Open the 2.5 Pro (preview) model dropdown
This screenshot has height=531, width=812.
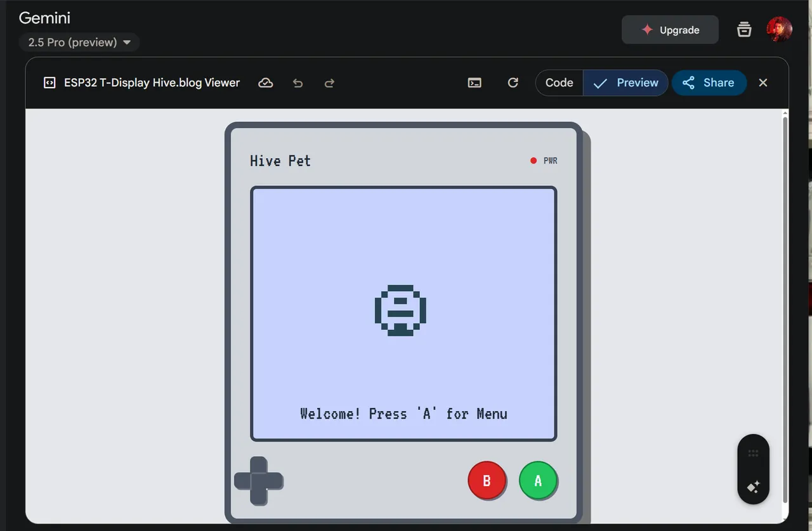79,43
